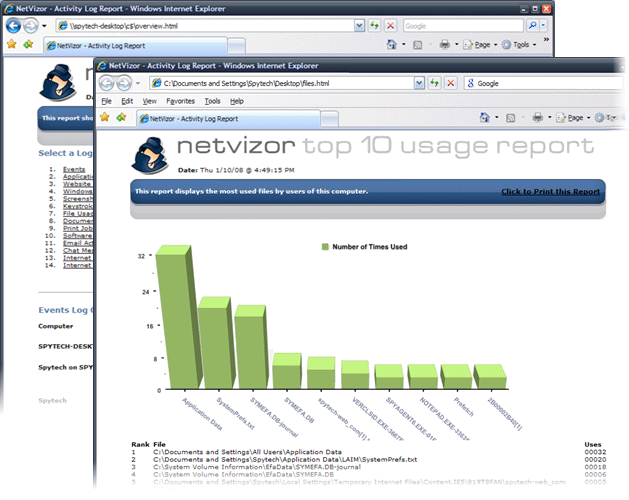Image resolution: width=629 pixels, height=500 pixels.
Task: Click 'Number of Times Used' legend swatch
Action: tap(325, 247)
